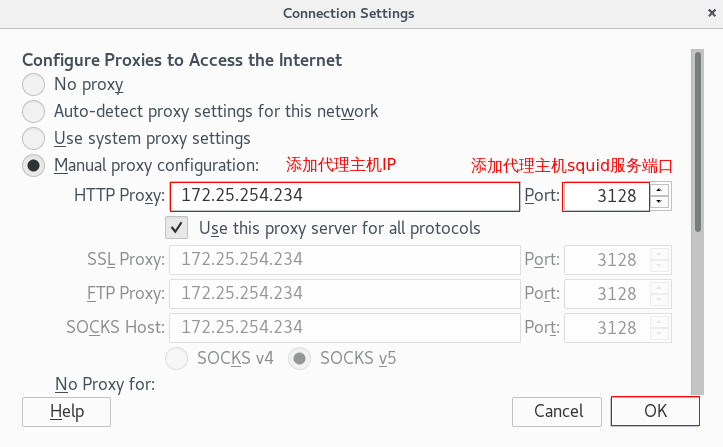
Task: Select Manual proxy configuration radio button
Action: [x=34, y=165]
